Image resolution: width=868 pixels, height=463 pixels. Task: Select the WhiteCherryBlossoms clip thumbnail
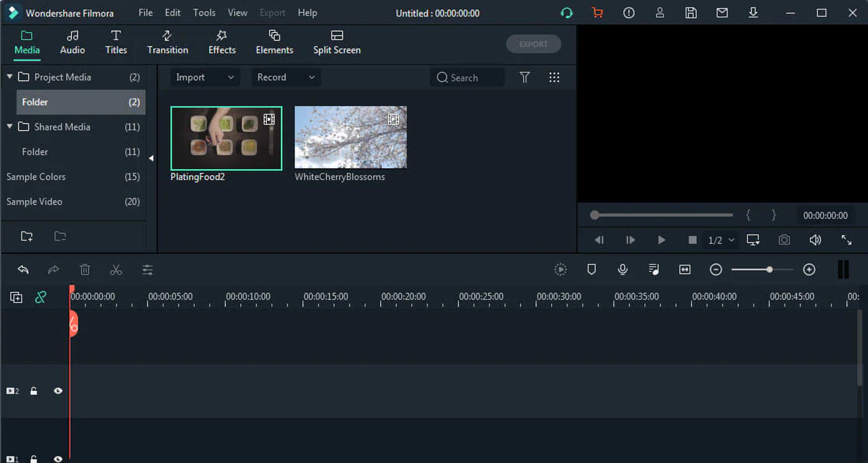[351, 137]
